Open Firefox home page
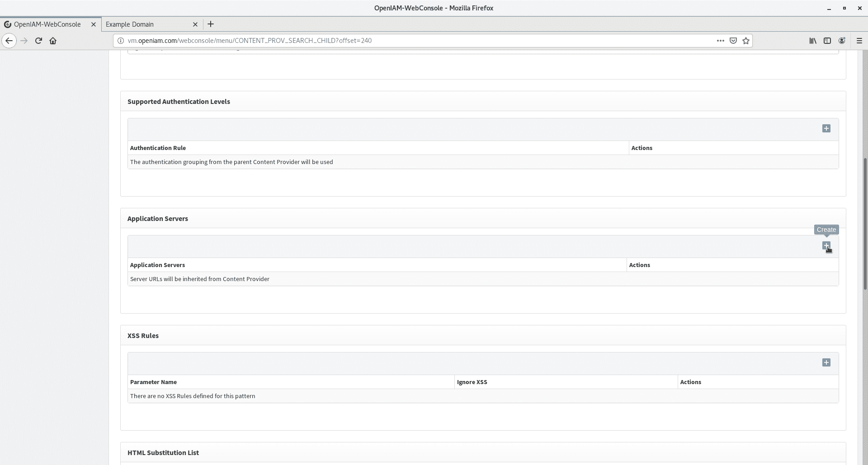Viewport: 868px width, 465px height. (53, 41)
